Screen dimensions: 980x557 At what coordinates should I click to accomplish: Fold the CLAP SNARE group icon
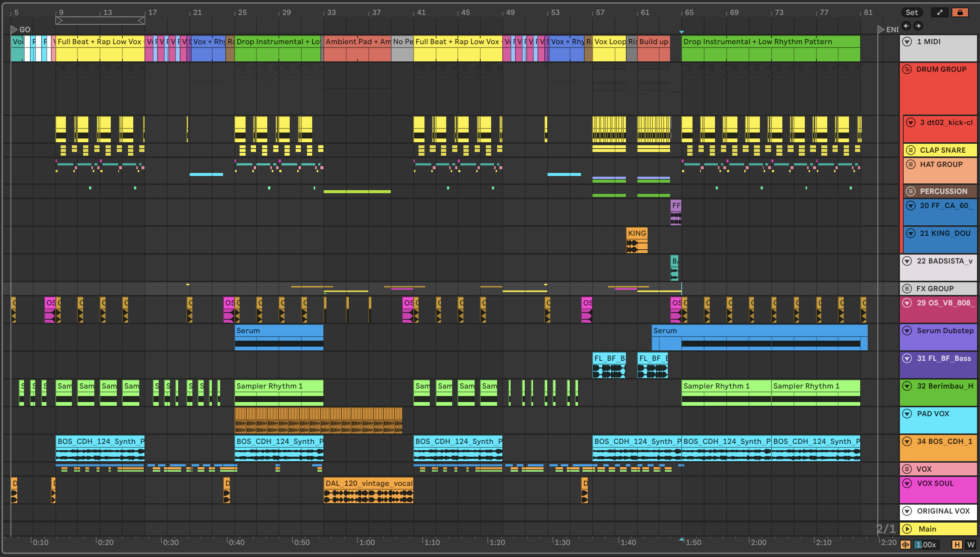(911, 150)
